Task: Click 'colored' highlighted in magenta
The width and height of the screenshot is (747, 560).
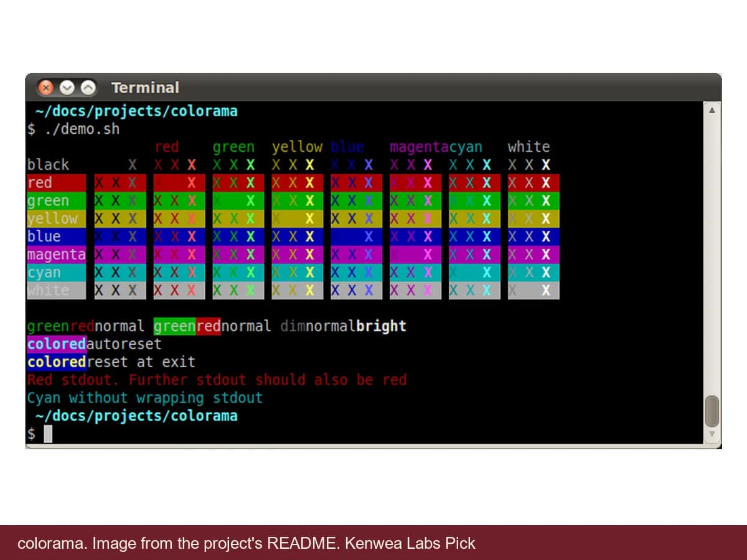Action: [57, 344]
